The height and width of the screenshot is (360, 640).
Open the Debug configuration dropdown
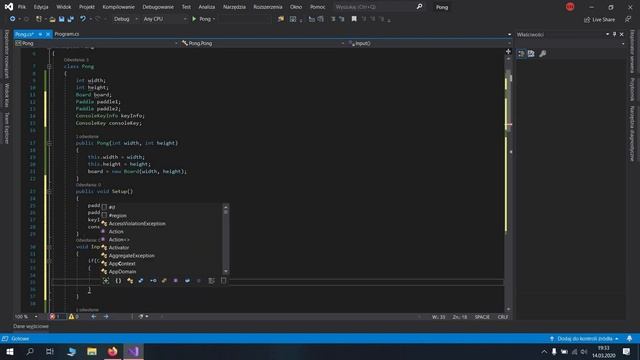125,19
